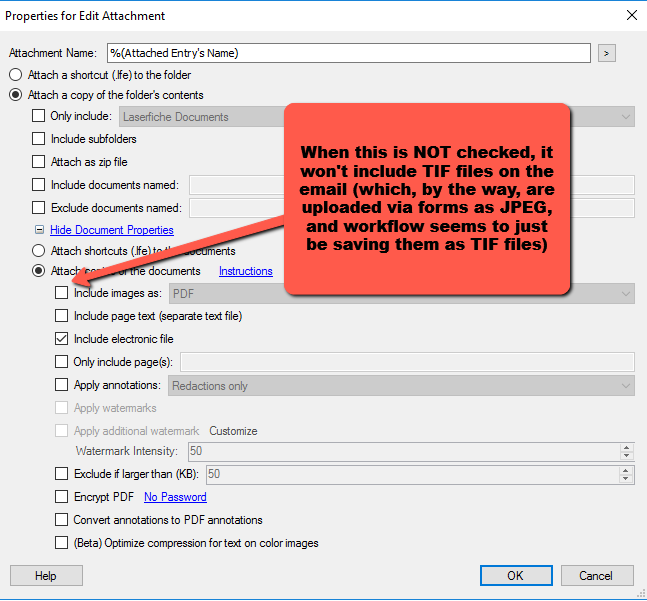
Task: Open the Instructions link
Action: click(x=246, y=271)
